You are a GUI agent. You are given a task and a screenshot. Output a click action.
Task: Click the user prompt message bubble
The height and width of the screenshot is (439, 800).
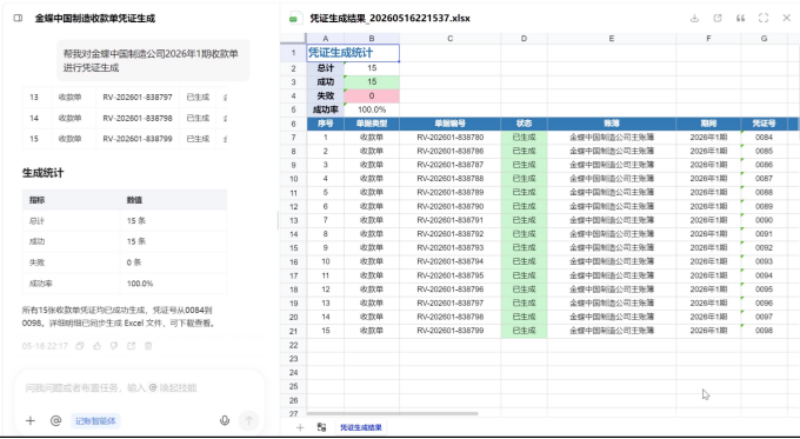coord(153,60)
